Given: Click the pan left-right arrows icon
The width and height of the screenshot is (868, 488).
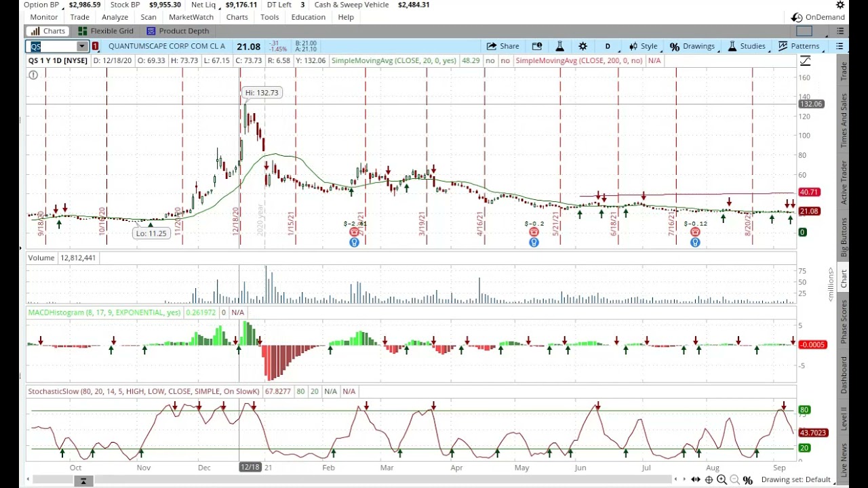Looking at the screenshot, I should point(695,480).
